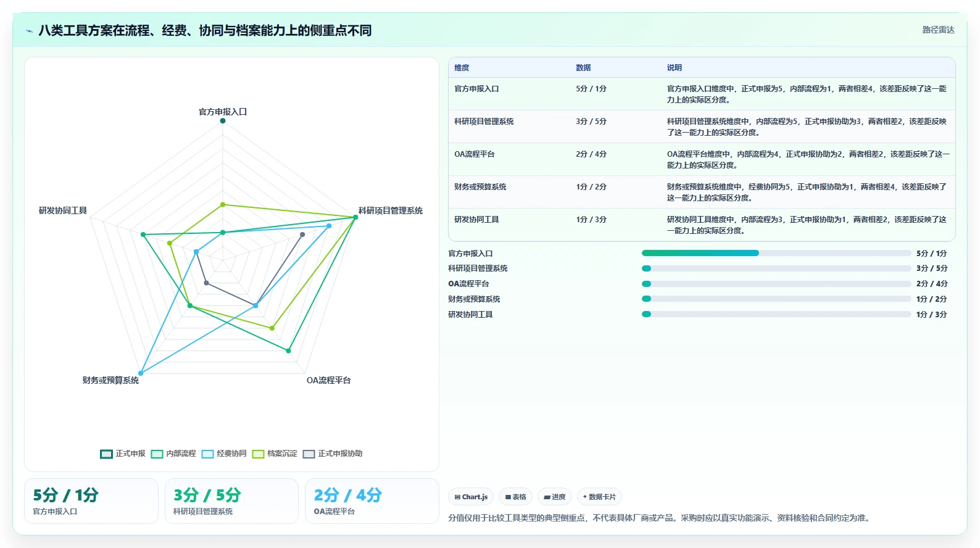Screen dimensions: 980x548
Task: Toggle the 内部流程 legend swatch
Action: click(157, 454)
